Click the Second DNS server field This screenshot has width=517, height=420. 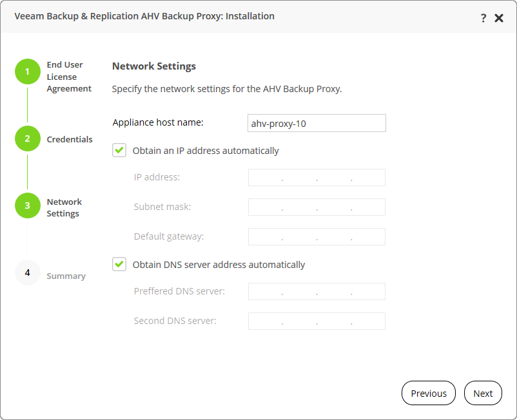317,321
